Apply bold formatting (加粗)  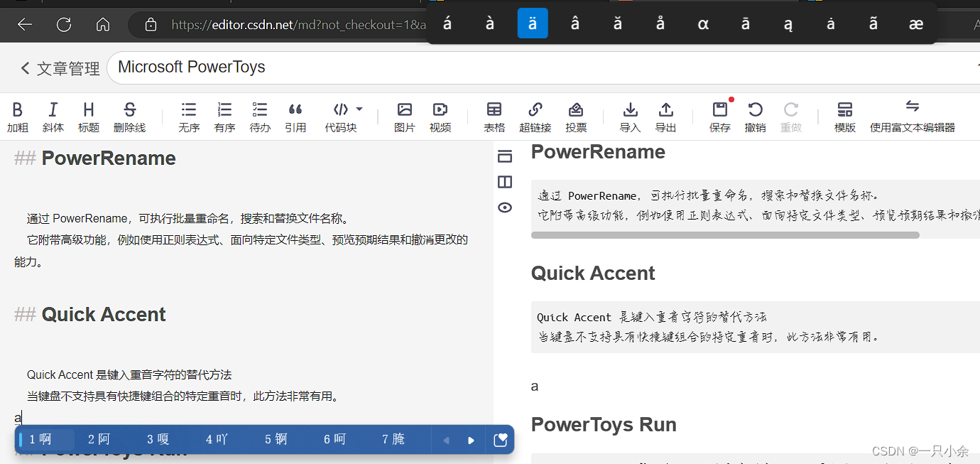coord(18,117)
